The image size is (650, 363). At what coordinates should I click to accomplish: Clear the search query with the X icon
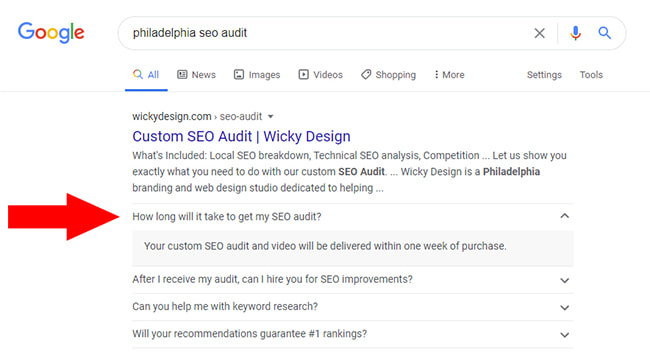tap(539, 33)
